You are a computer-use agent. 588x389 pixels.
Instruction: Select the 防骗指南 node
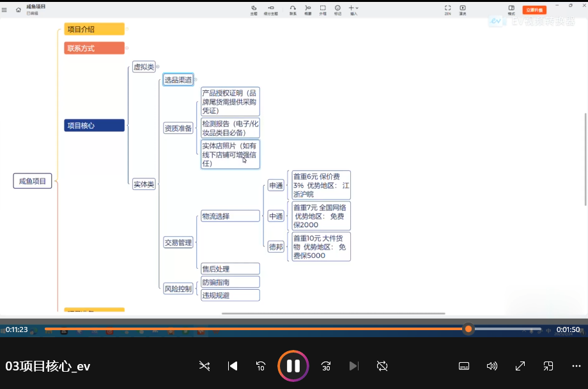(x=230, y=282)
